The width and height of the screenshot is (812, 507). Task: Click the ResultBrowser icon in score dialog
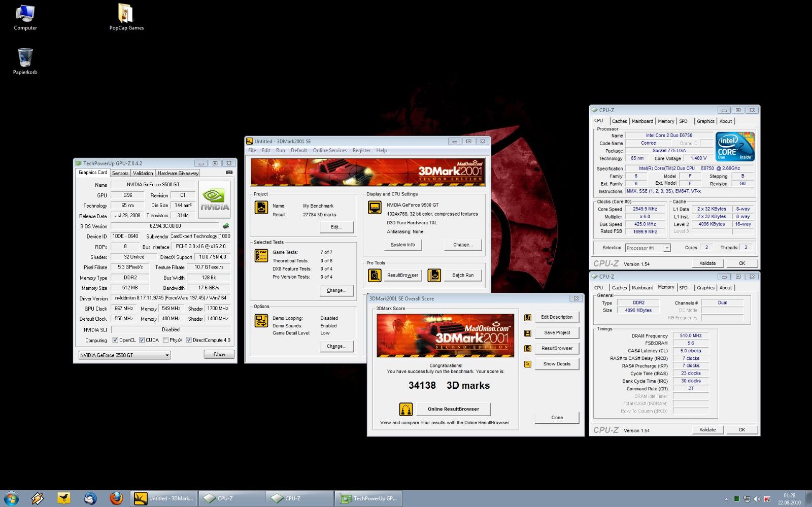tap(528, 349)
